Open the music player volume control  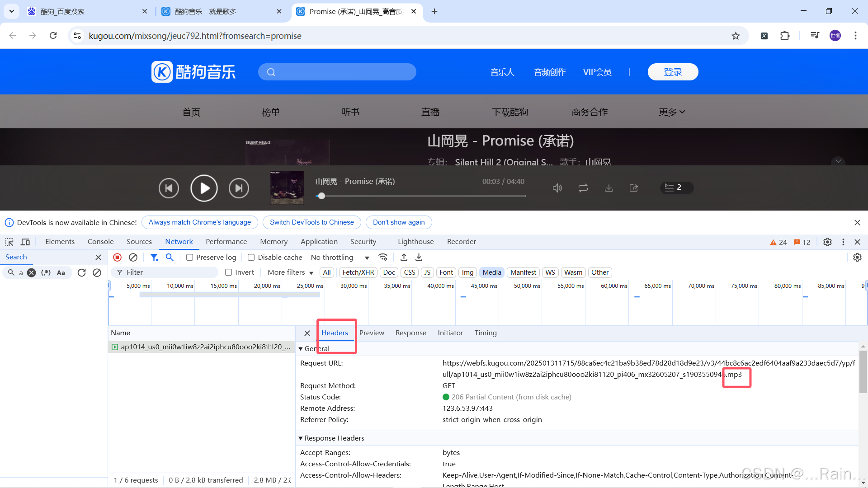tap(557, 188)
